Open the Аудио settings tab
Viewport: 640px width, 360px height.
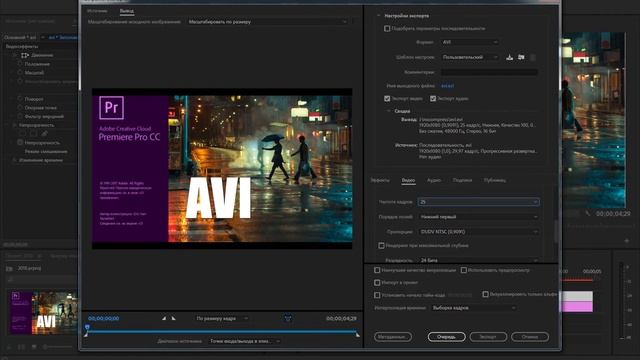pos(434,180)
